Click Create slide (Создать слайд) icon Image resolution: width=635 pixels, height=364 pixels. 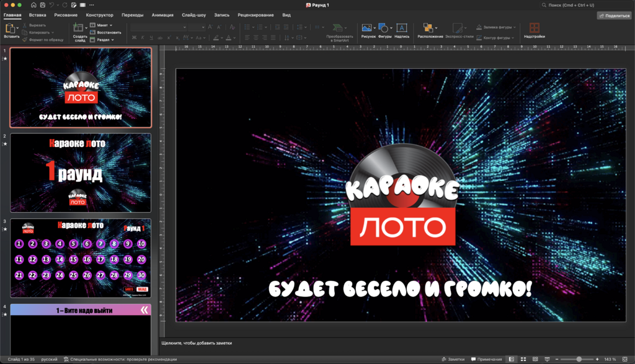pyautogui.click(x=78, y=28)
